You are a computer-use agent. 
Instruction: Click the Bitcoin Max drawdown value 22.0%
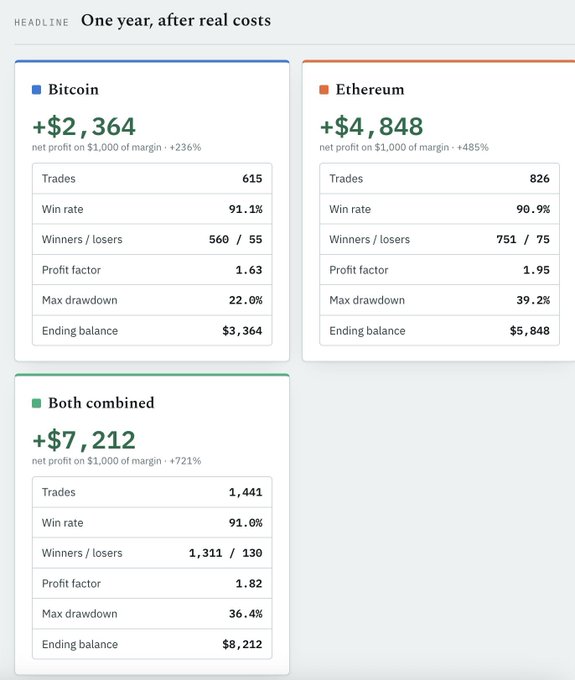(x=246, y=300)
